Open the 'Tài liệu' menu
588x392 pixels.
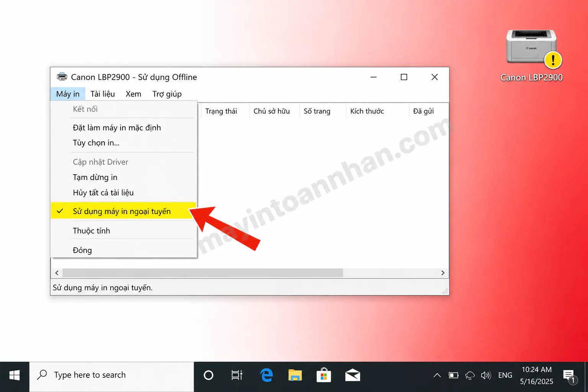[103, 94]
